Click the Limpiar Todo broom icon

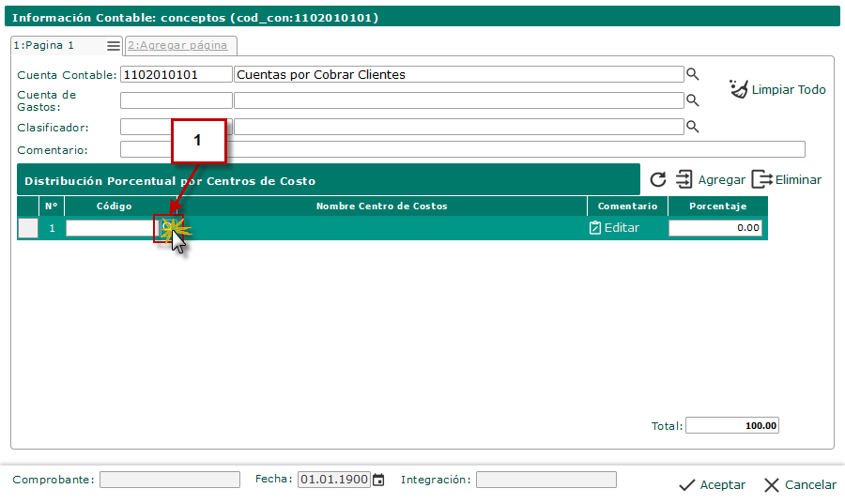pos(738,89)
